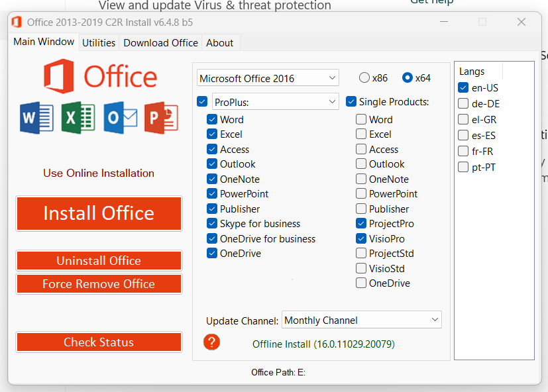The image size is (548, 392).
Task: Select the Main Window tab
Action: 44,42
